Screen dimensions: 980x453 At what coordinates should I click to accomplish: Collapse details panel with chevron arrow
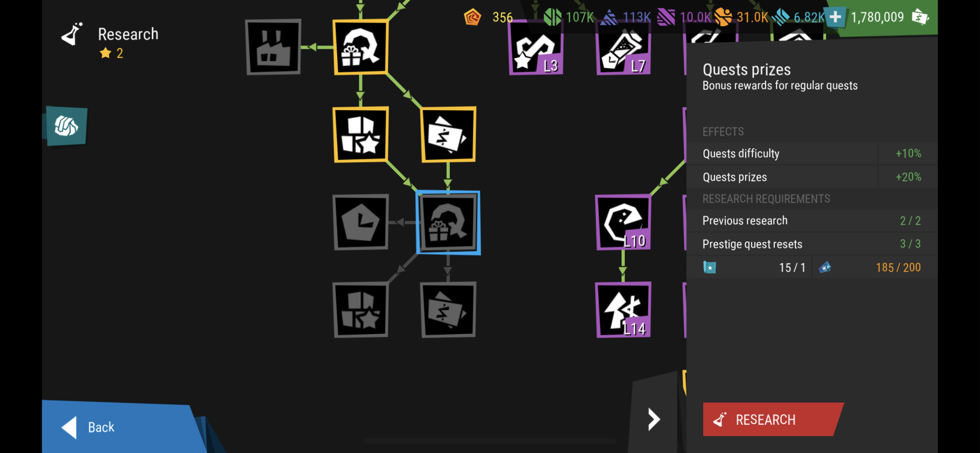654,419
